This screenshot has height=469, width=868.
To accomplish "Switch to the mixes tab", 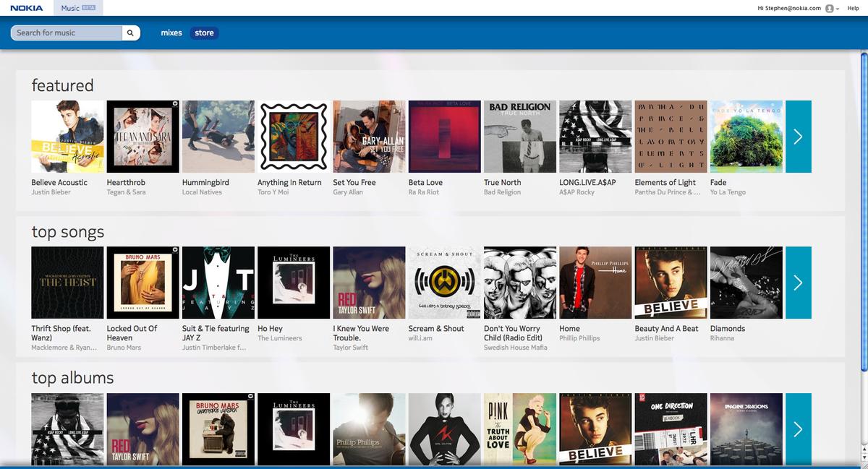I will point(171,33).
